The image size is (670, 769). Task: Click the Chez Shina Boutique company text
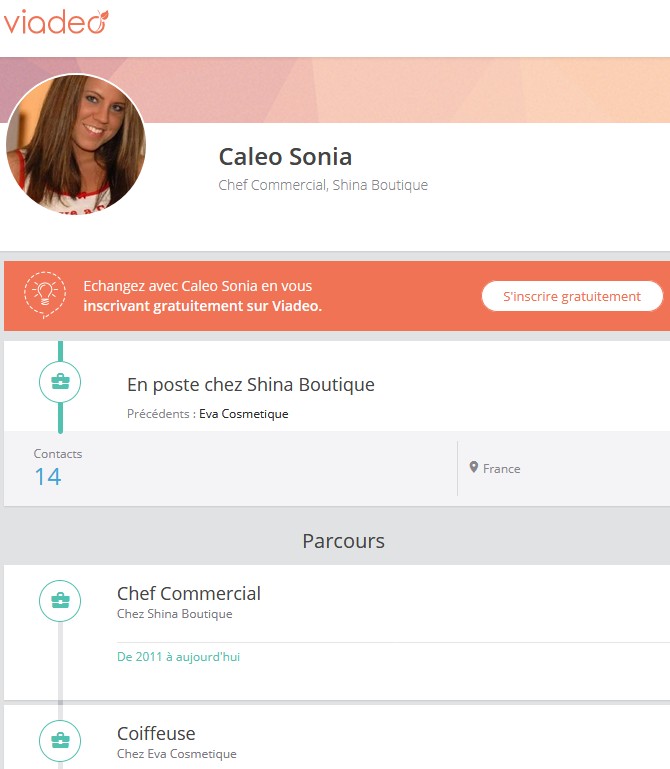click(175, 614)
